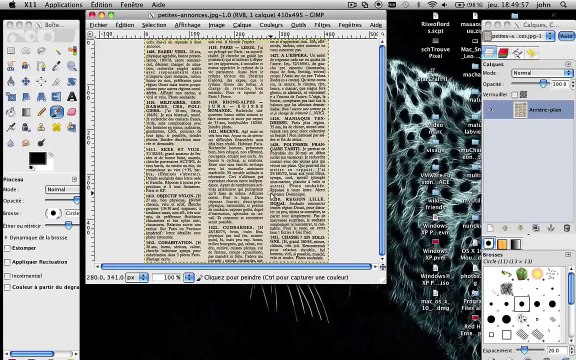576x360 pixels.
Task: Toggle the Estomper checkbox
Action: (x=7, y=248)
